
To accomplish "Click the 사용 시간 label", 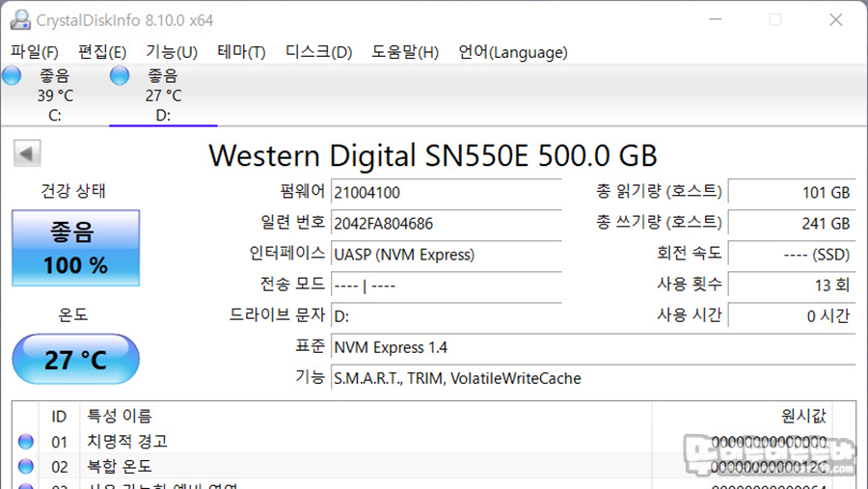I will click(x=690, y=315).
